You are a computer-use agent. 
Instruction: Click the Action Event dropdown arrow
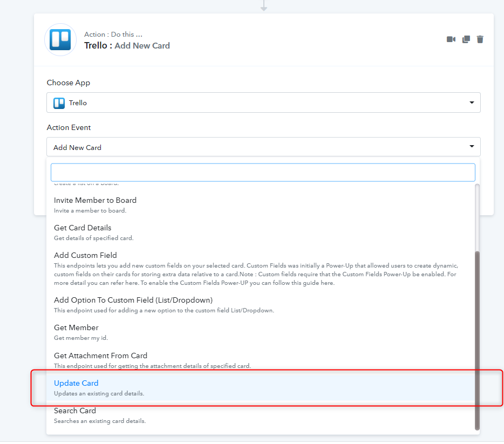[x=472, y=146]
